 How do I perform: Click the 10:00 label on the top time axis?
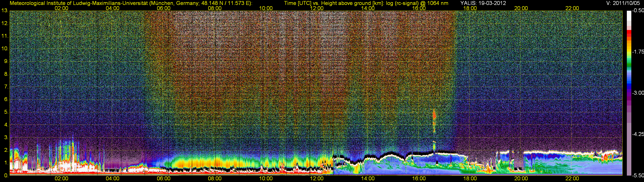[x=266, y=8]
